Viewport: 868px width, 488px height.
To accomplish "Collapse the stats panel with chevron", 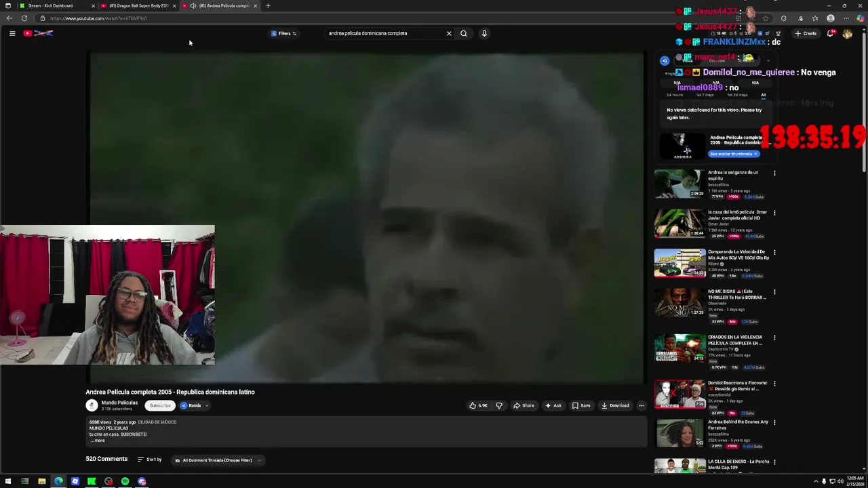I will (x=768, y=60).
